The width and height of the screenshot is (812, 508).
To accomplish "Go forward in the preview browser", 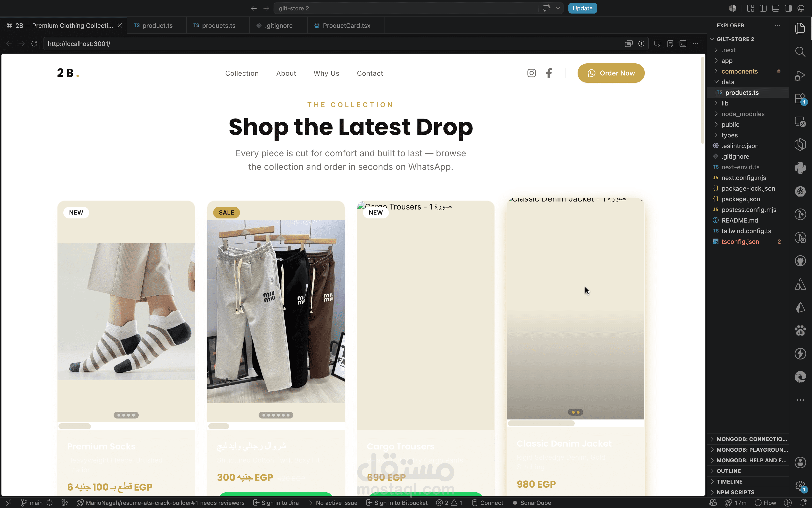I will point(22,44).
